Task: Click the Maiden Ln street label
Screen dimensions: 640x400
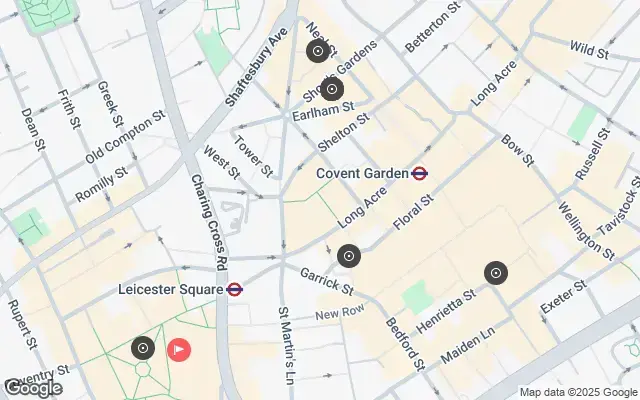Action: (468, 345)
